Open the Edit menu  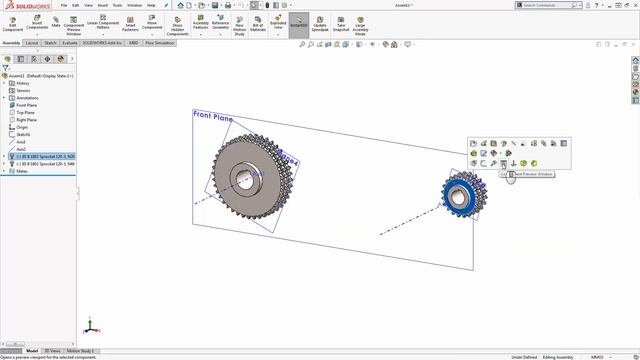(x=76, y=5)
